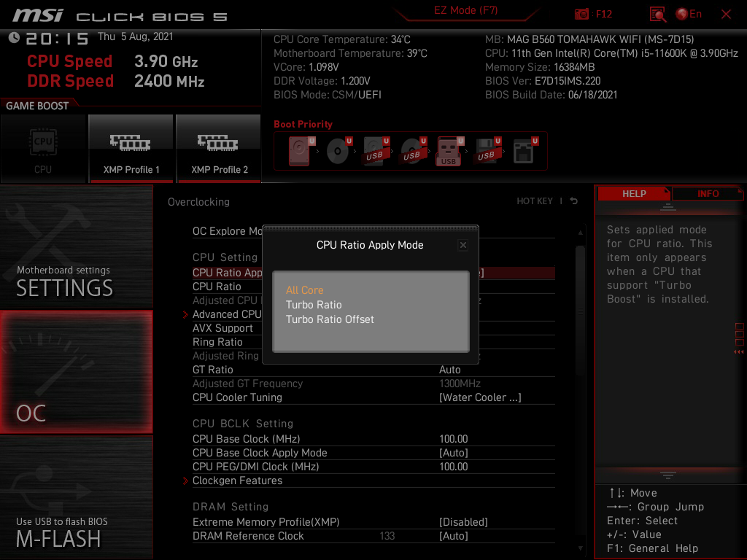Image resolution: width=747 pixels, height=560 pixels.
Task: Open the BIOS search magnifier icon
Action: pos(657,15)
